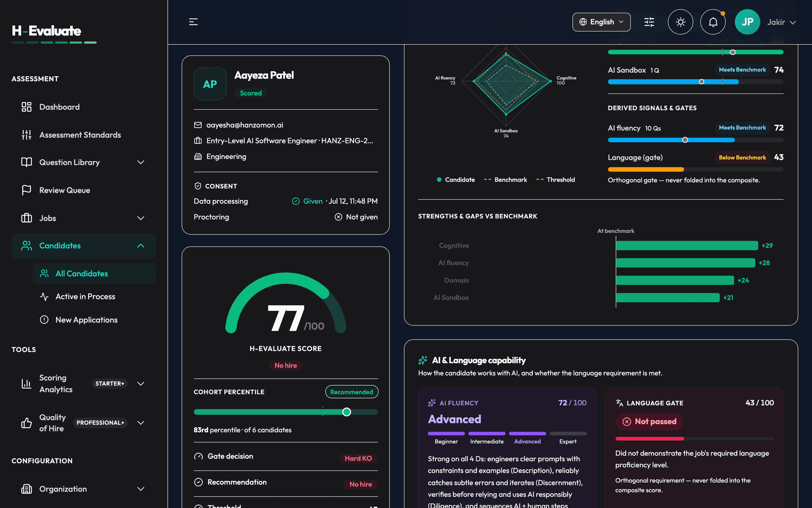Click the Candidates people icon
This screenshot has height=508, width=812.
[x=26, y=246]
